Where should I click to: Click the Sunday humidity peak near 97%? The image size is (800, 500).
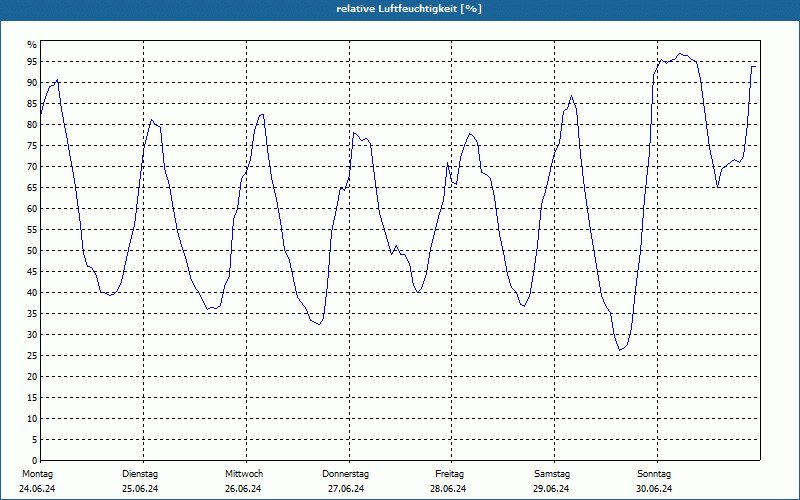[680, 54]
